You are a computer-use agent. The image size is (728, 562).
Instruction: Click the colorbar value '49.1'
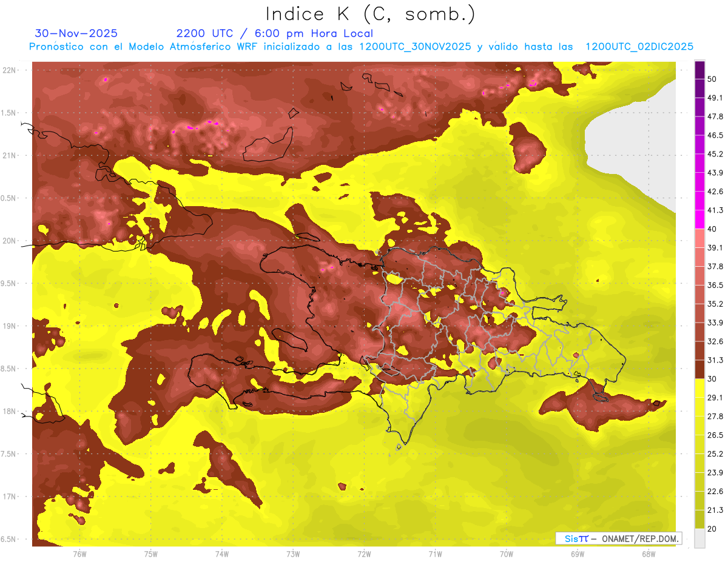click(715, 98)
